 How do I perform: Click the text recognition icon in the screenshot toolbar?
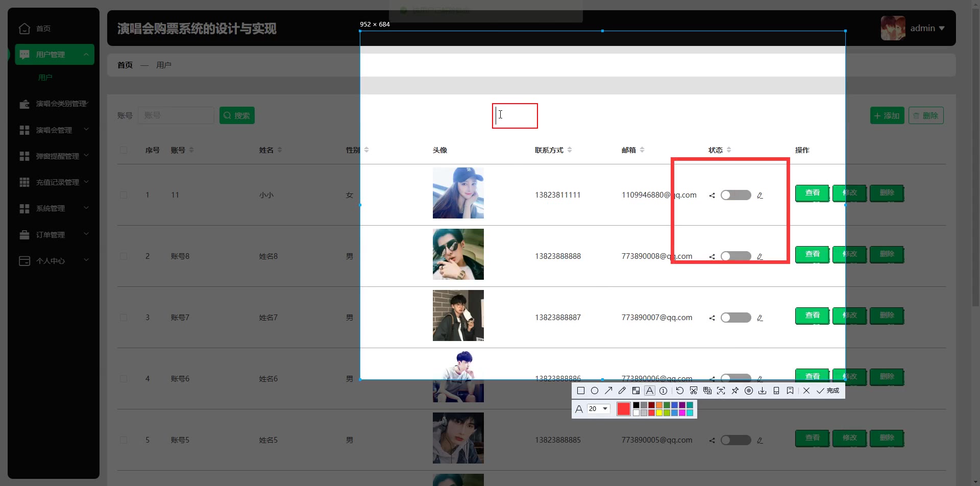[721, 391]
